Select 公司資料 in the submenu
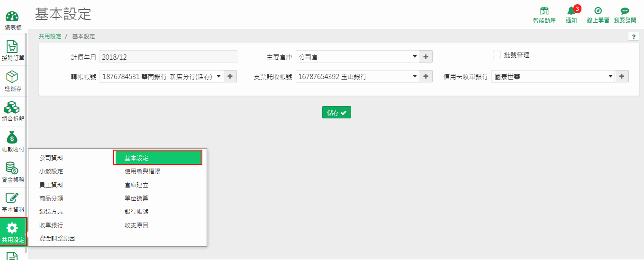The height and width of the screenshot is (260, 644). coord(51,158)
